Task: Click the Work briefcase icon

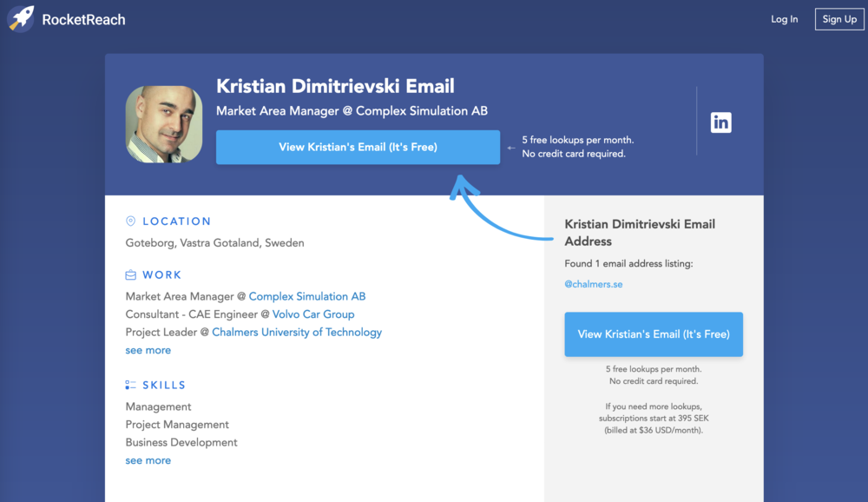Action: (131, 274)
